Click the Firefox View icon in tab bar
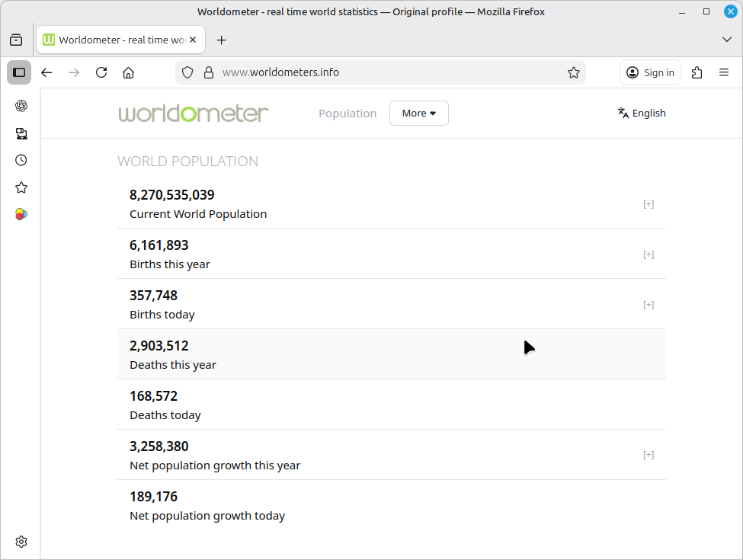Image resolution: width=743 pixels, height=560 pixels. point(16,40)
